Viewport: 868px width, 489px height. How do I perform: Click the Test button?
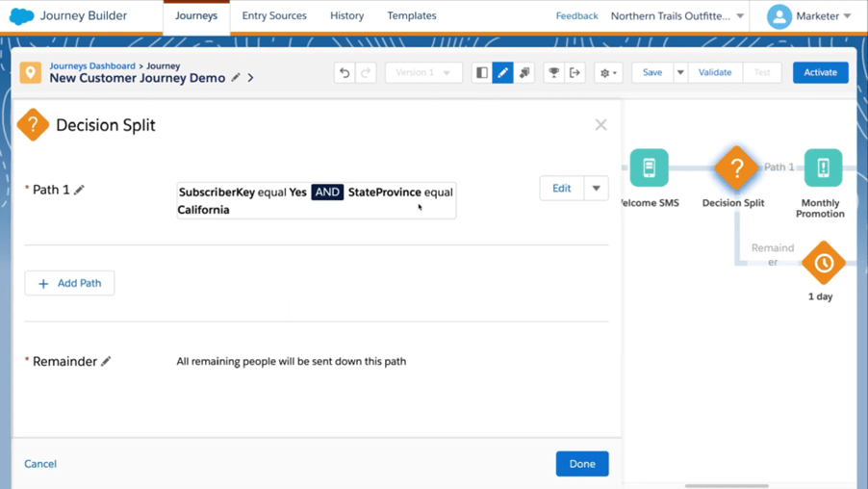(x=762, y=72)
